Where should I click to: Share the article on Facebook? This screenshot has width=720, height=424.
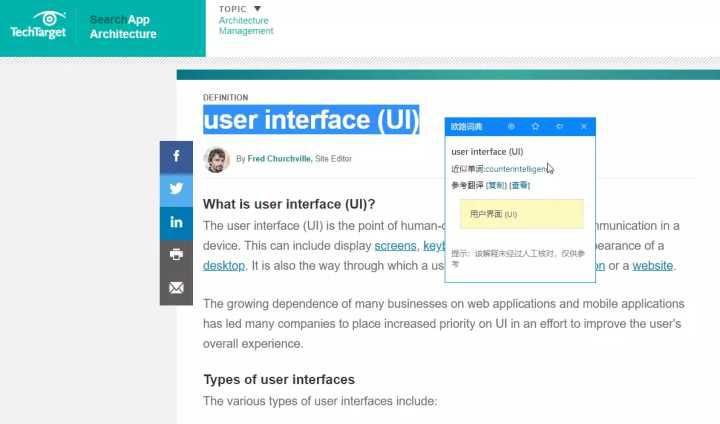coord(176,157)
